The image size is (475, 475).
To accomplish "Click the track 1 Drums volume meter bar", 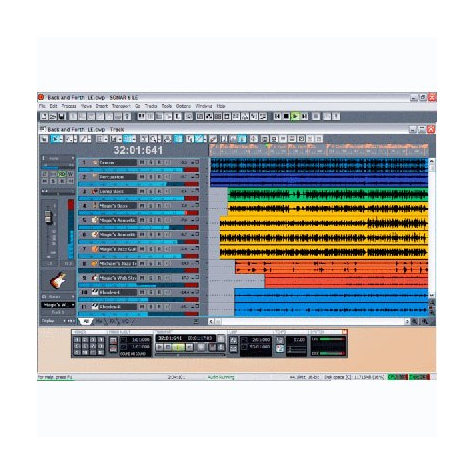I will (138, 170).
